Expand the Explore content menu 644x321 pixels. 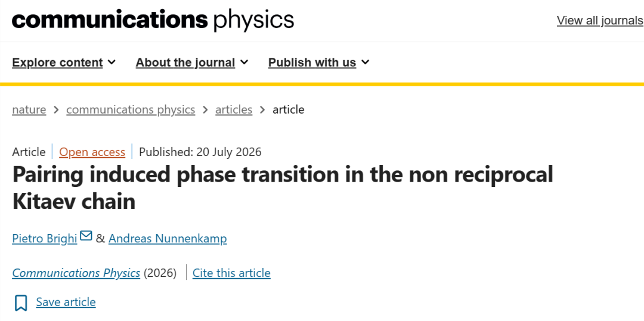(x=64, y=63)
